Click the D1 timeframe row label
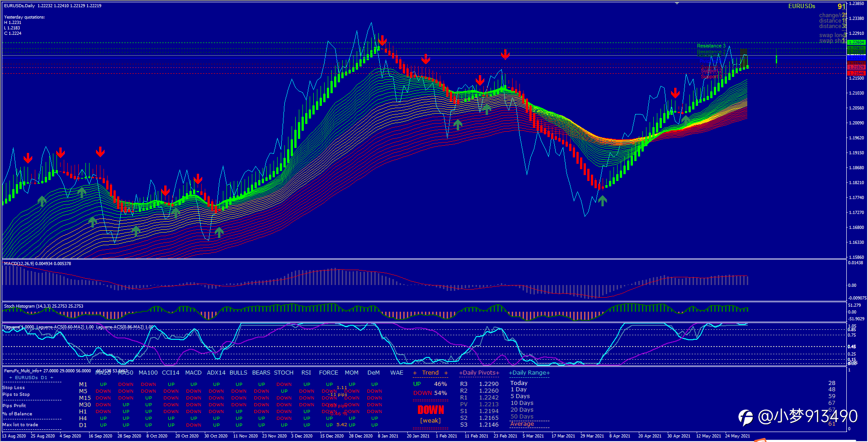This screenshot has height=442, width=868. click(x=83, y=425)
